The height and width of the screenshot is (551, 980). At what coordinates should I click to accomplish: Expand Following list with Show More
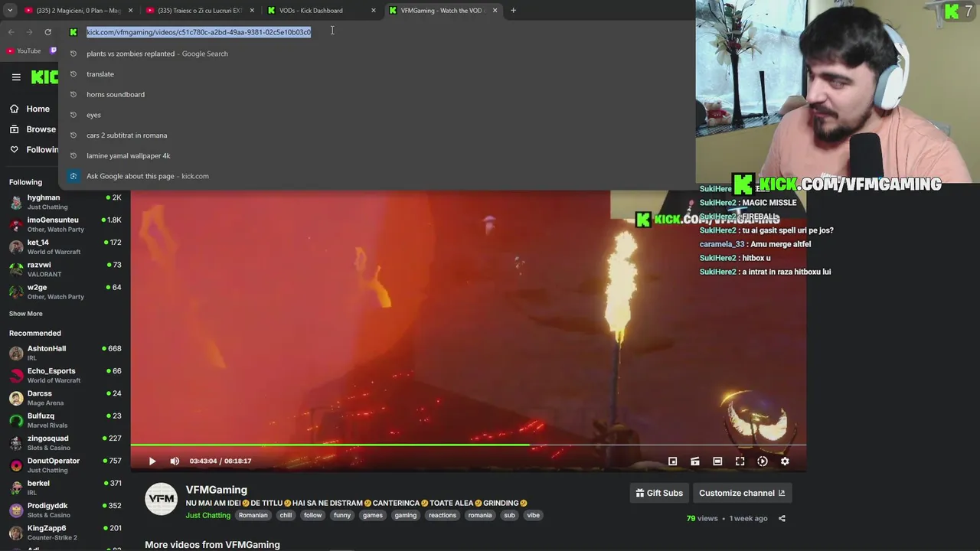(x=26, y=314)
